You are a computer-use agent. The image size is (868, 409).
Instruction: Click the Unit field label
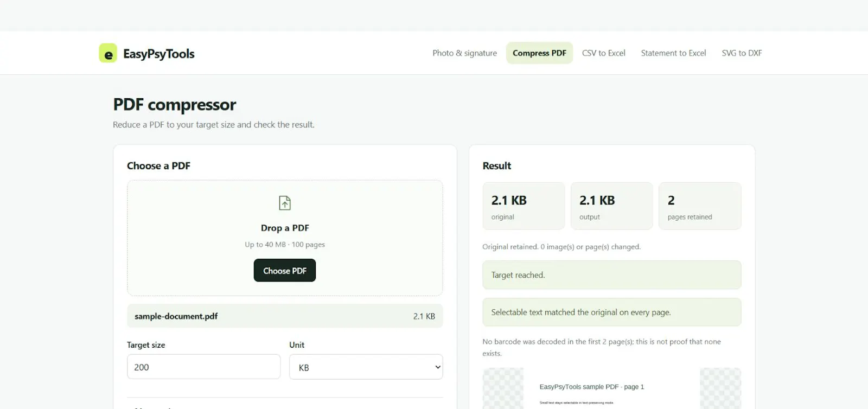click(297, 345)
